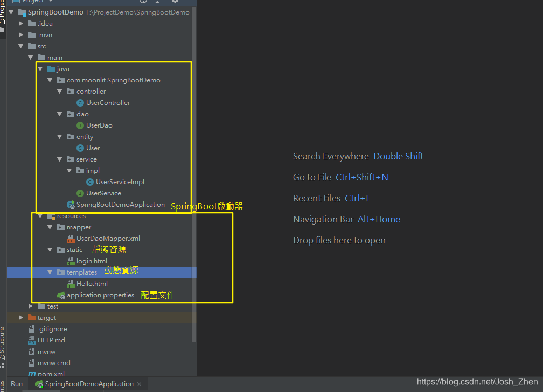Click the Run tool window label

point(18,384)
